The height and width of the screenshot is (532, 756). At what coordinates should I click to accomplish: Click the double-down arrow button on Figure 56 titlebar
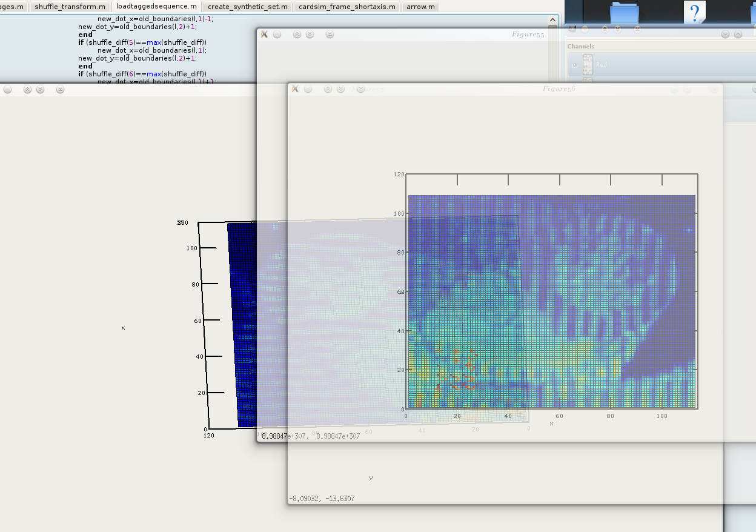click(340, 89)
